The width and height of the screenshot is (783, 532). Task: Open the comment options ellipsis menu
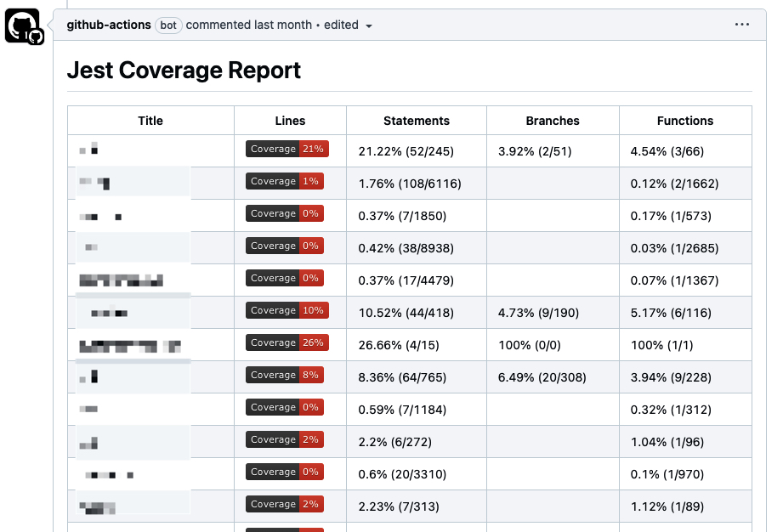[741, 25]
